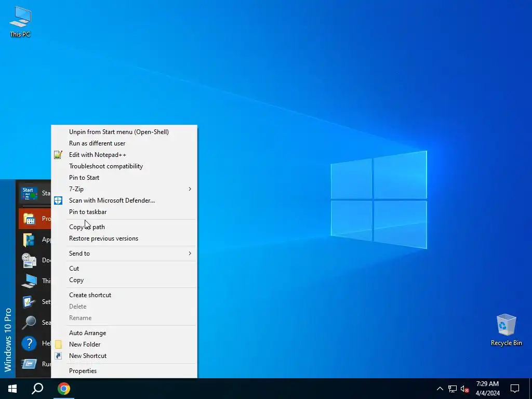Launch Google Chrome from taskbar
Viewport: 532px width, 399px height.
coord(63,389)
